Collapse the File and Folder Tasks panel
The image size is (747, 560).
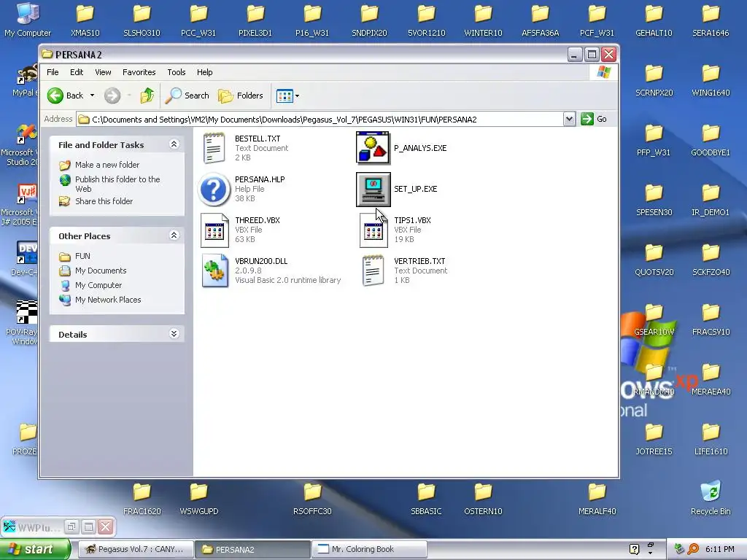(x=174, y=144)
